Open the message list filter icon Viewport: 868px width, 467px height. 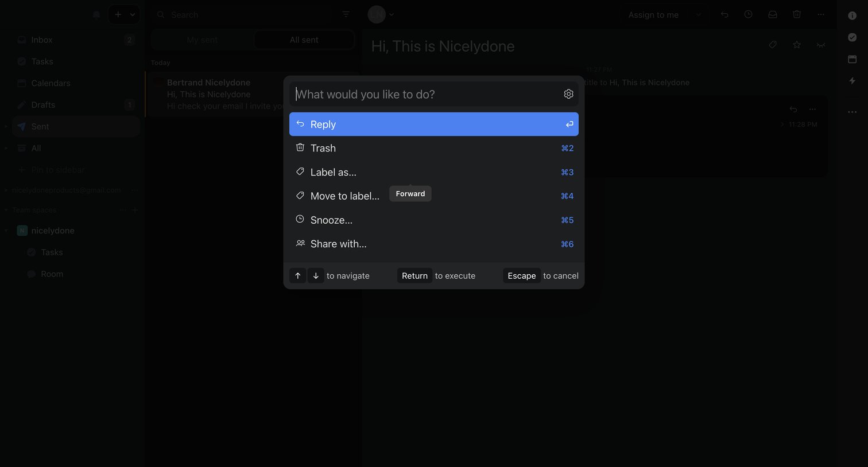346,14
